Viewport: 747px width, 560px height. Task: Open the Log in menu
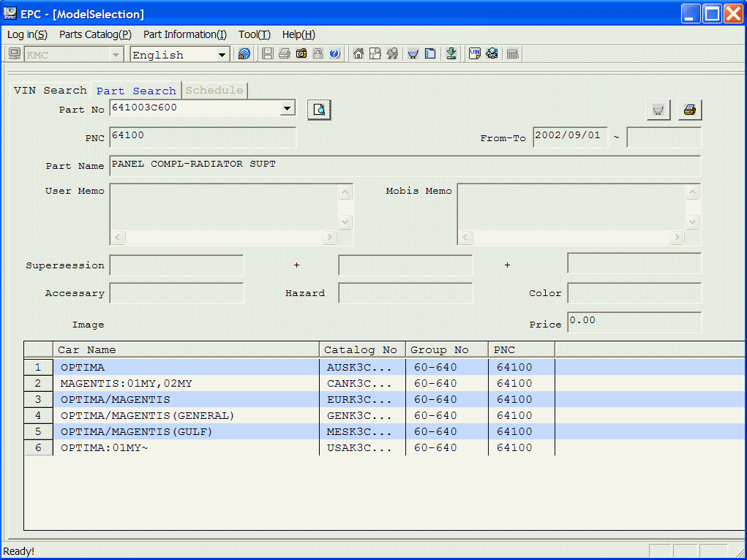click(27, 34)
